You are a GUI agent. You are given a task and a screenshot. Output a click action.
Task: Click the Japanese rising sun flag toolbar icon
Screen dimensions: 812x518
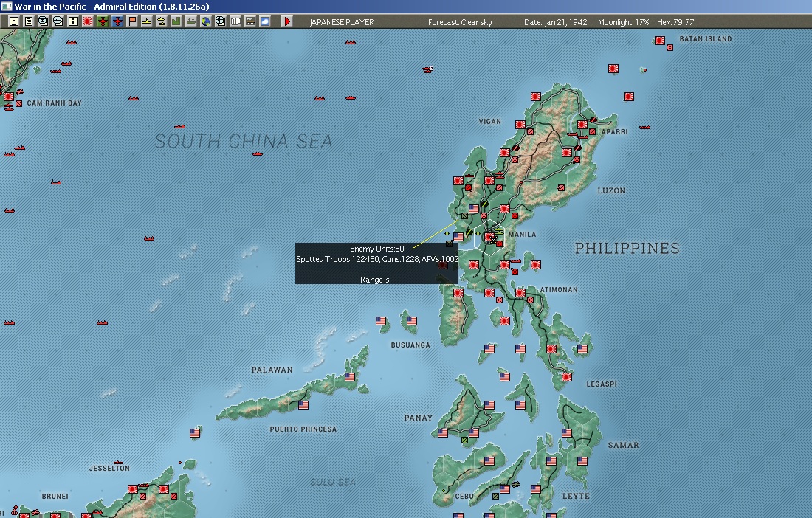point(88,21)
